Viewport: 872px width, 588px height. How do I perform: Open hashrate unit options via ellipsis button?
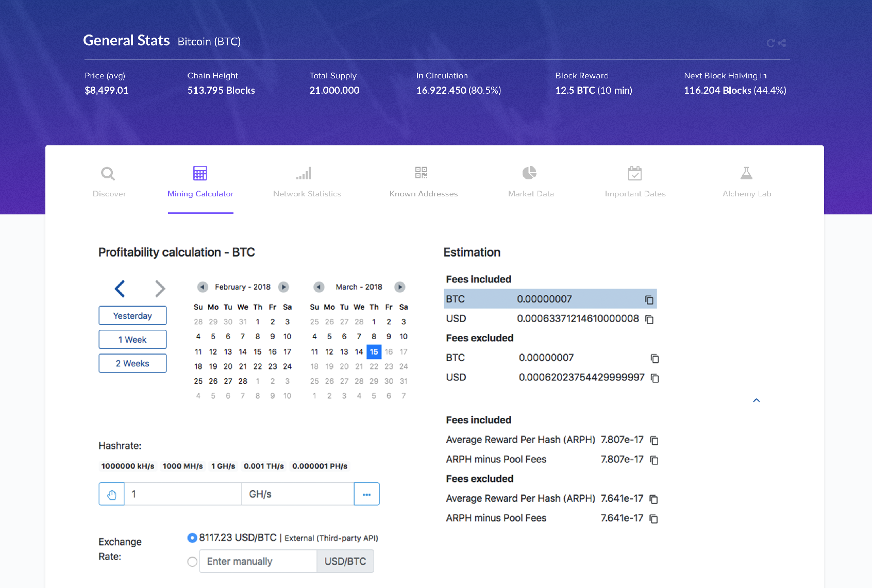click(366, 494)
